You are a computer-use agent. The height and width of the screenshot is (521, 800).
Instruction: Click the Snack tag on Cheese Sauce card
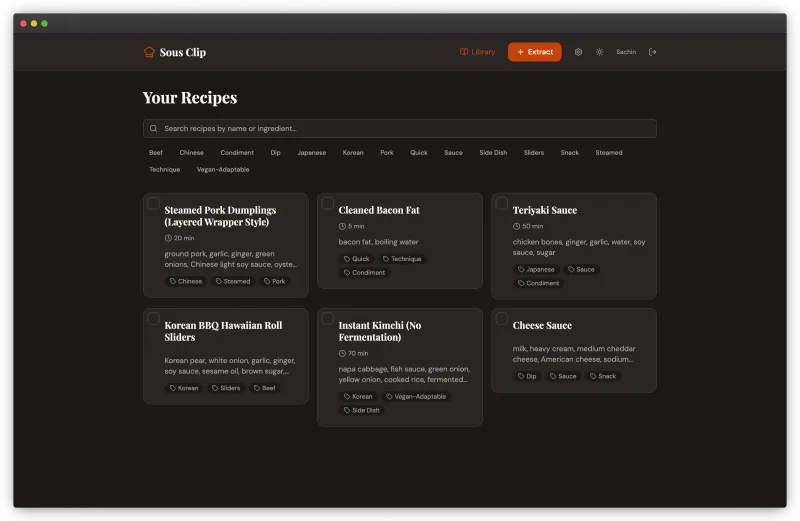pyautogui.click(x=603, y=376)
